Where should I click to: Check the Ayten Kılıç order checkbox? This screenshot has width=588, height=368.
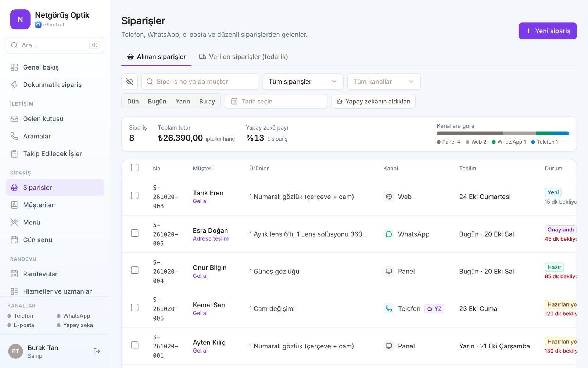pyautogui.click(x=135, y=345)
